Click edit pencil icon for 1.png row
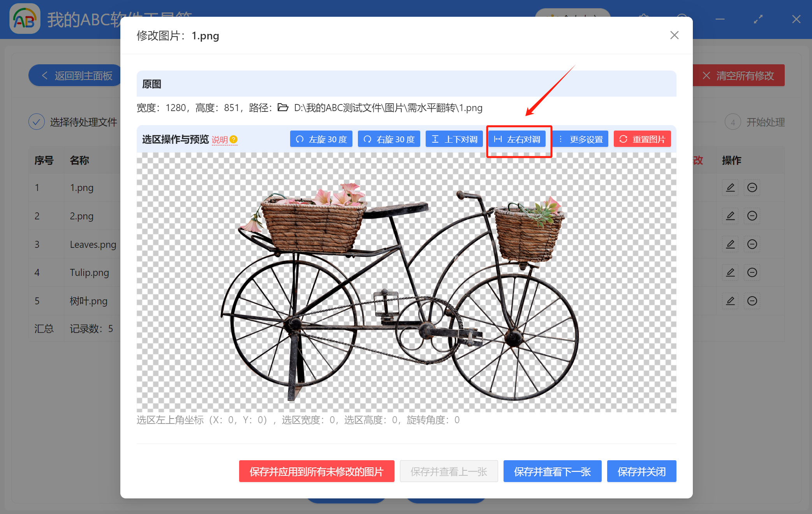Viewport: 812px width, 514px height. point(730,187)
